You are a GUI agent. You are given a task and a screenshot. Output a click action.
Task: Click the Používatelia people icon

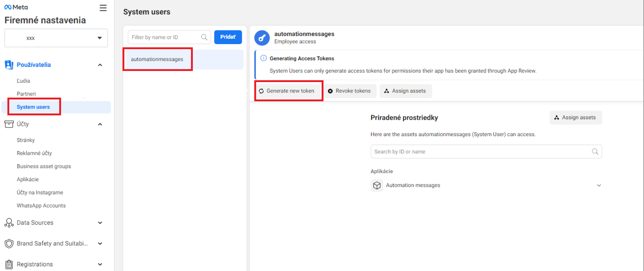(x=9, y=65)
